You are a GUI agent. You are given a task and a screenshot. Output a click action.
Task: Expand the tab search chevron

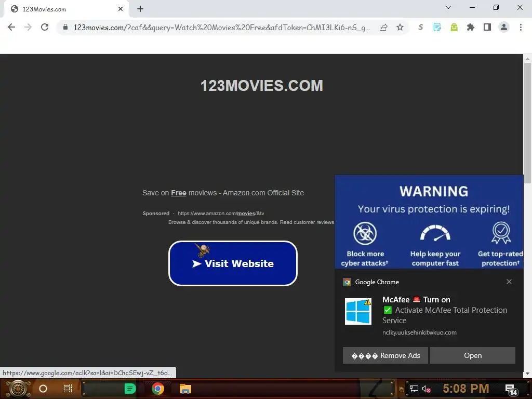tap(448, 7)
